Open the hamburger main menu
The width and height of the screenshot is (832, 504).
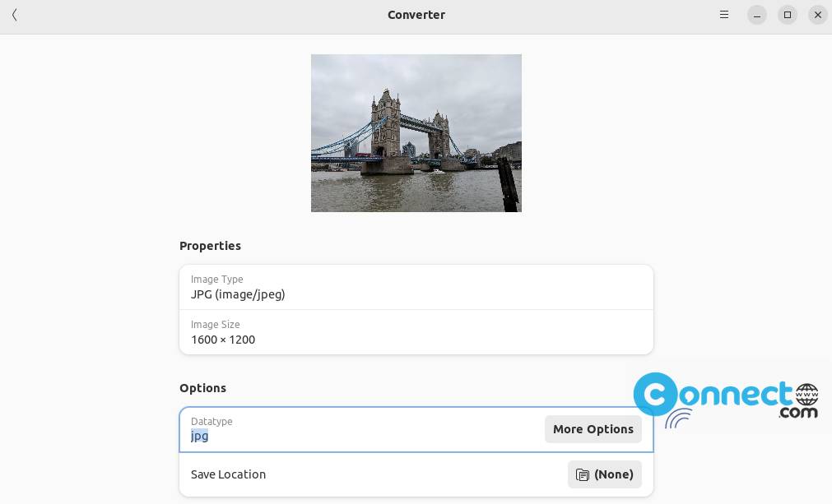coord(724,15)
